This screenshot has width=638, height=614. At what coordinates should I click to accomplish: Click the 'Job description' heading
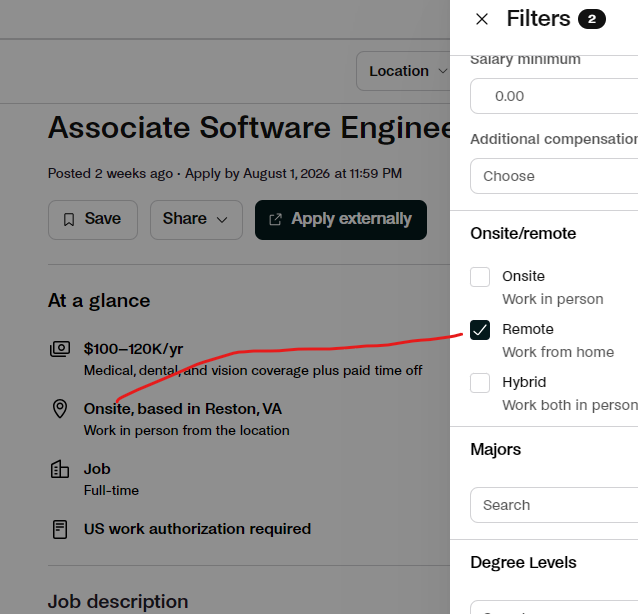[118, 601]
